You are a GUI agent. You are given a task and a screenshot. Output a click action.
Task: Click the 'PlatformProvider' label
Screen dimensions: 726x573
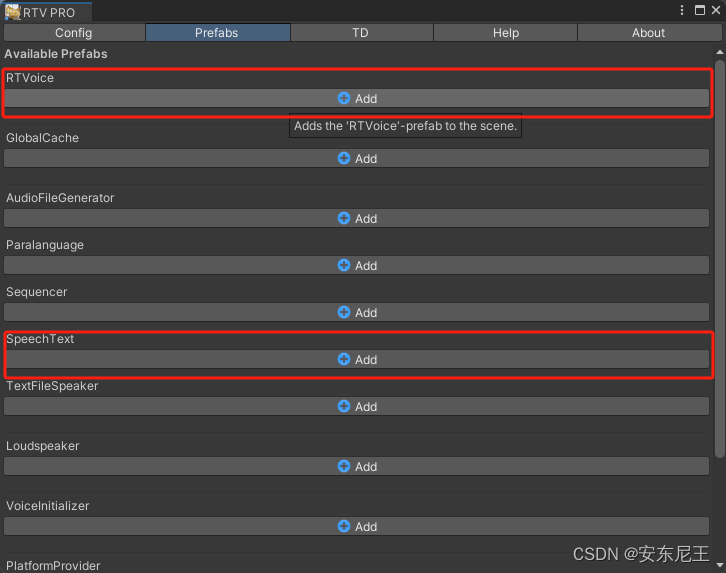pos(53,566)
